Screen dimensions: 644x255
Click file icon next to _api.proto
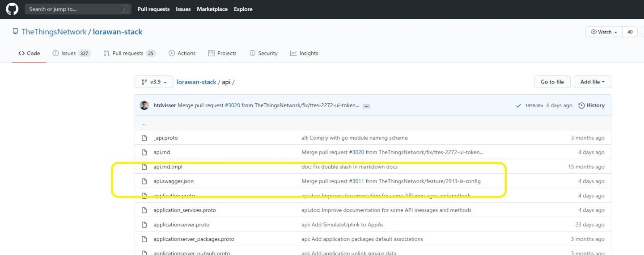coord(144,138)
